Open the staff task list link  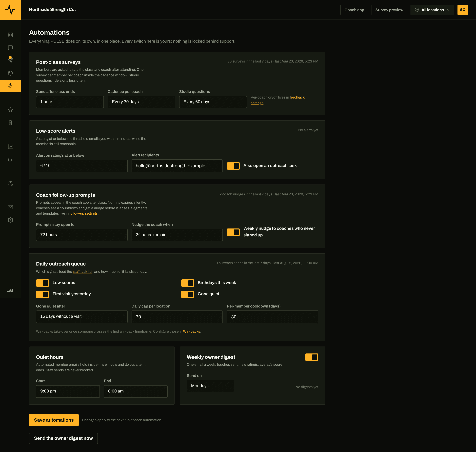(x=83, y=272)
